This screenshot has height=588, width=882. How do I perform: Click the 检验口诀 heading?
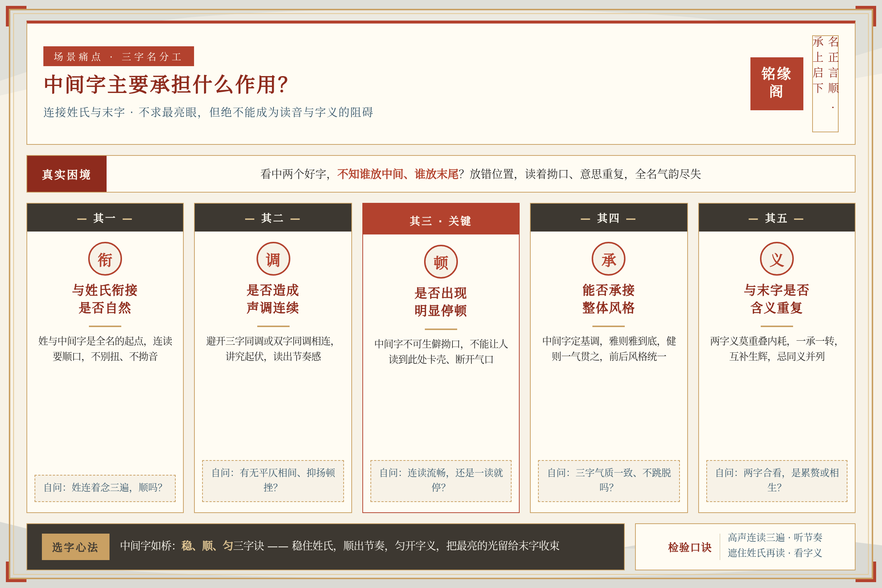click(690, 547)
